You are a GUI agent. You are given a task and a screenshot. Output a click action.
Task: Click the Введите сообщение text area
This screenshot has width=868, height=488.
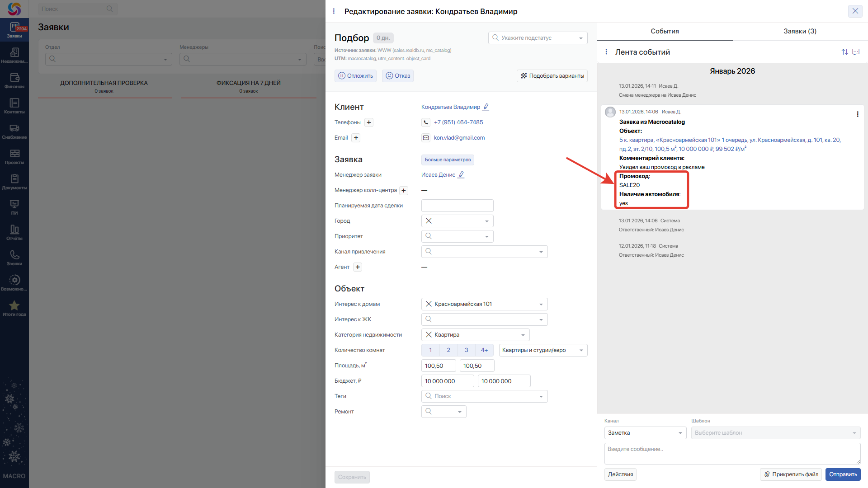[x=732, y=453]
